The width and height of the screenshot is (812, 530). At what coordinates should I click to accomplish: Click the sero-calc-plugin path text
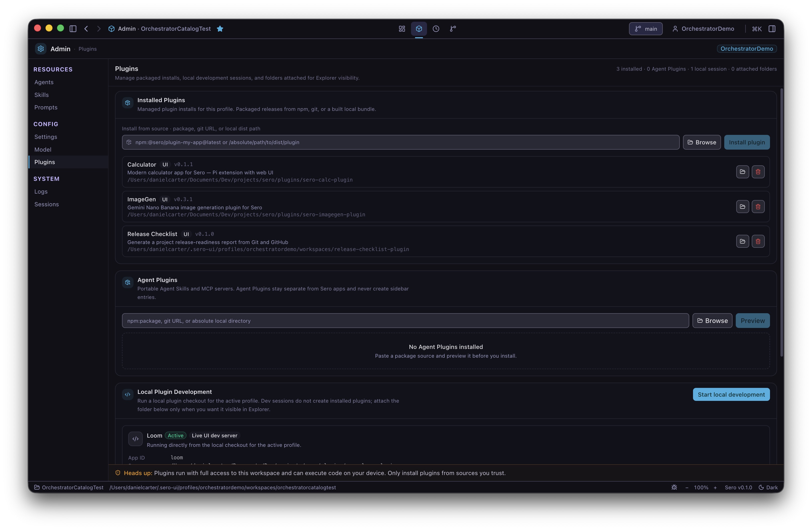coord(240,180)
